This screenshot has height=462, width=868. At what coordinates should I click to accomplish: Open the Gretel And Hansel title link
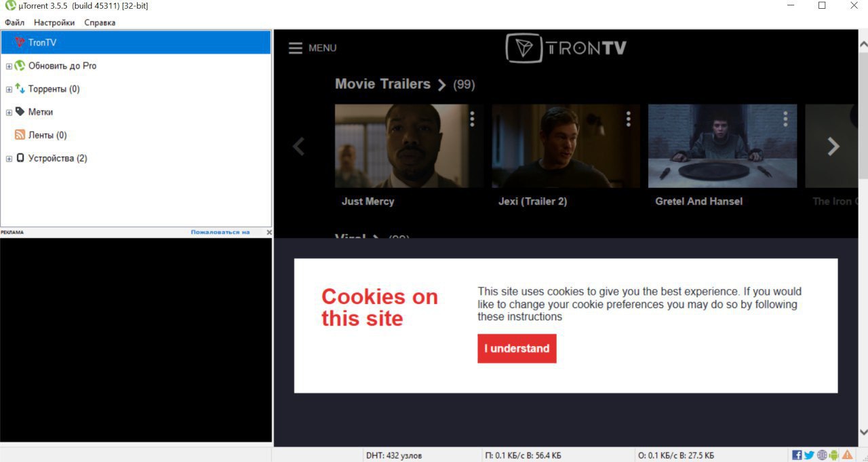pyautogui.click(x=698, y=201)
